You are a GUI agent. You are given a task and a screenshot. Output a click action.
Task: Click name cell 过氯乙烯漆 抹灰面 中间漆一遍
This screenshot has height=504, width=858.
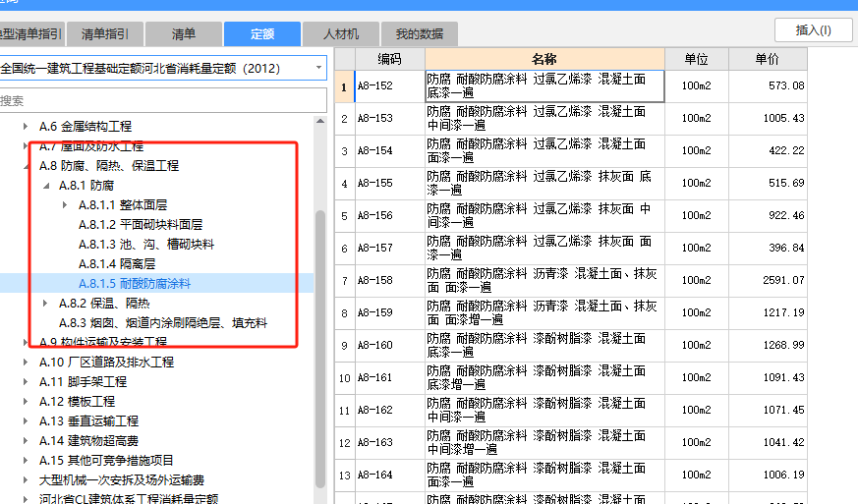[x=544, y=215]
